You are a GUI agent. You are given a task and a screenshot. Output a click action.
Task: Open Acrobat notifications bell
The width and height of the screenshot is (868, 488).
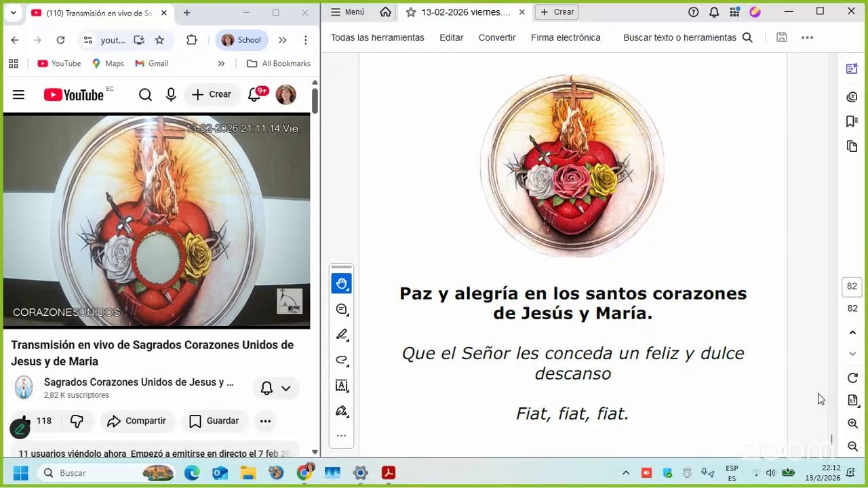pos(714,12)
